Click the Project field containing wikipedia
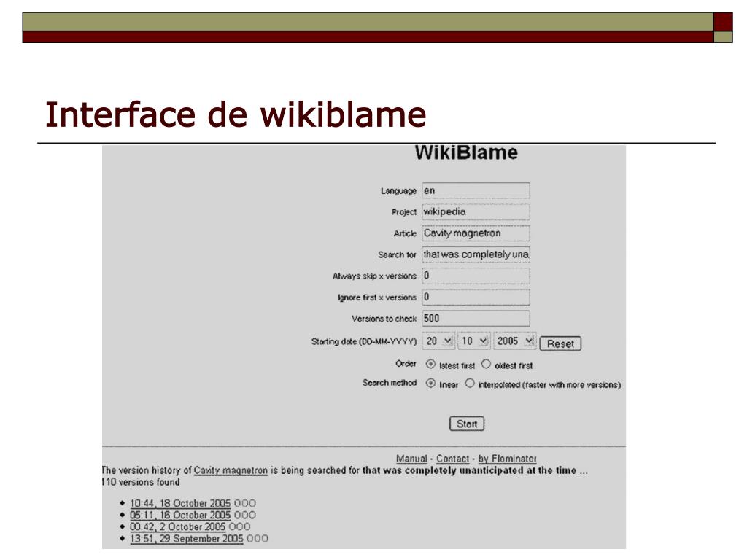Screen dimensions: 747x560 476,212
